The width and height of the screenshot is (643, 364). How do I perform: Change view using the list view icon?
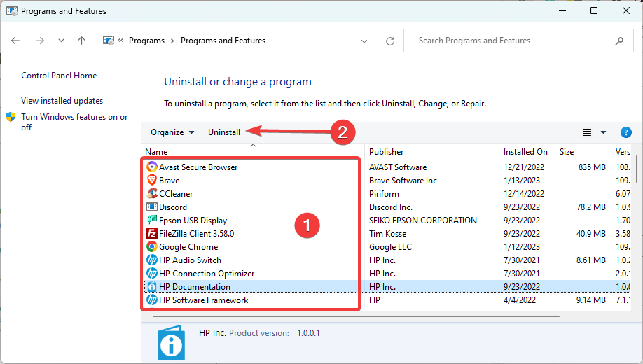587,132
